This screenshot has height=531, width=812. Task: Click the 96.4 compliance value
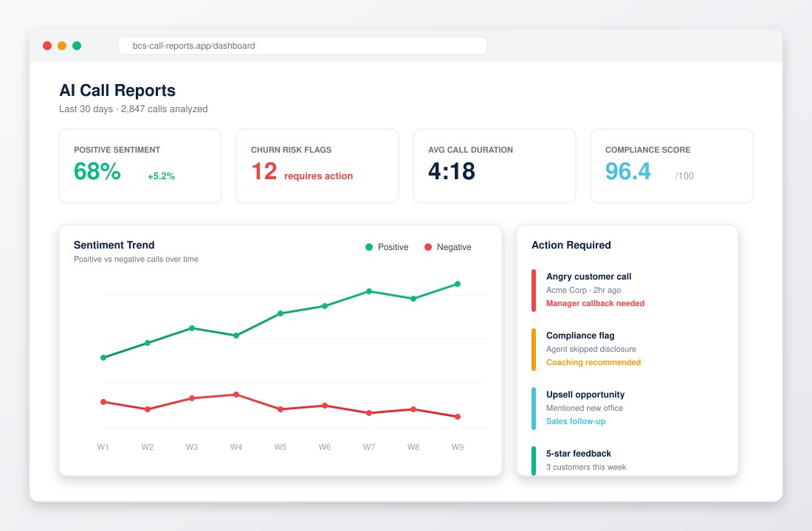click(x=627, y=171)
